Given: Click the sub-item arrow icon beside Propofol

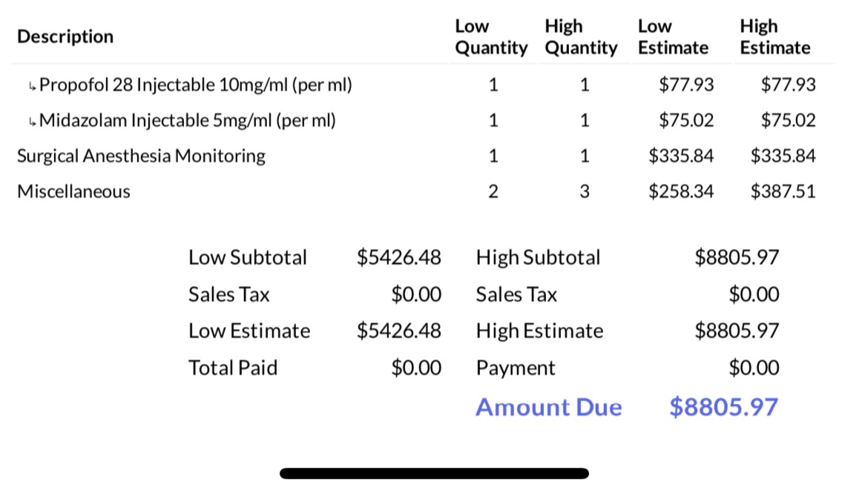Looking at the screenshot, I should coord(31,86).
